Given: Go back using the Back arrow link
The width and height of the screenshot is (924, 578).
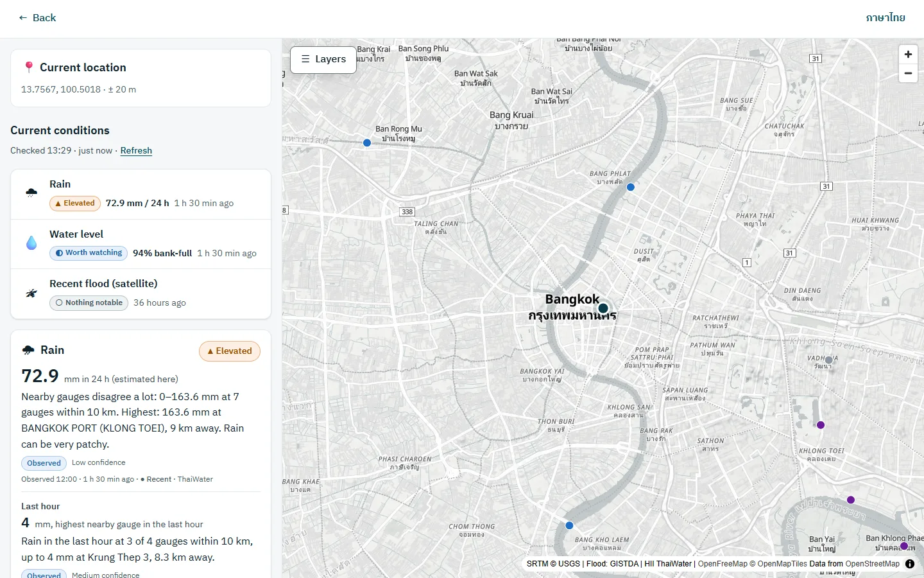Looking at the screenshot, I should (37, 18).
